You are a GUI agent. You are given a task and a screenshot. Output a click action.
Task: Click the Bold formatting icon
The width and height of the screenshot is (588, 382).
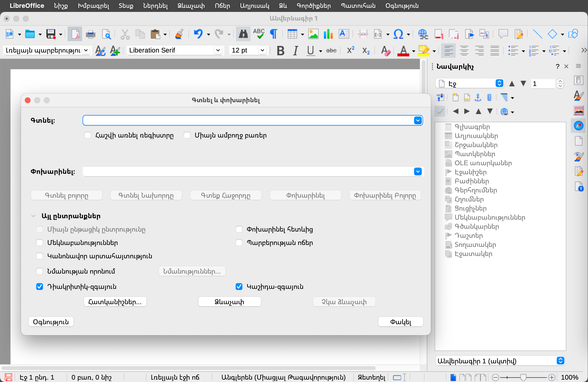click(x=281, y=50)
